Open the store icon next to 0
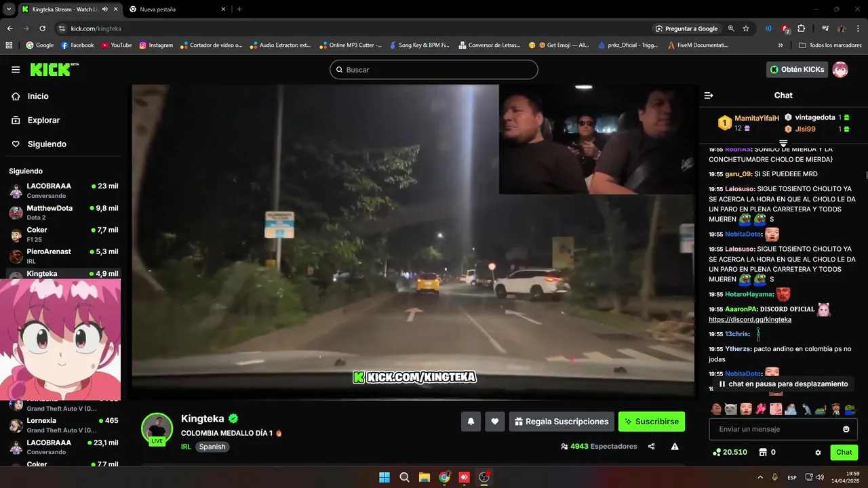Image resolution: width=868 pixels, height=488 pixels. pos(762,452)
